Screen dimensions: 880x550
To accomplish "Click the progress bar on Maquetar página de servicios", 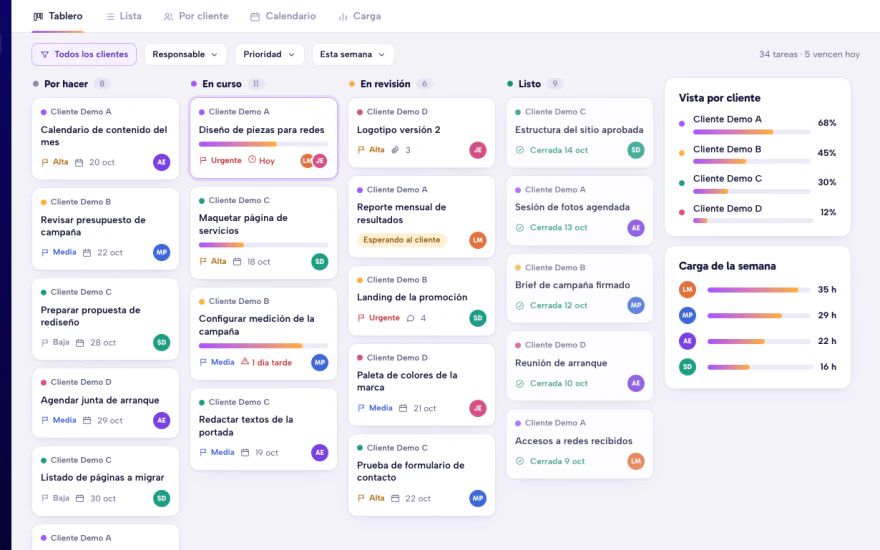I will click(x=263, y=245).
